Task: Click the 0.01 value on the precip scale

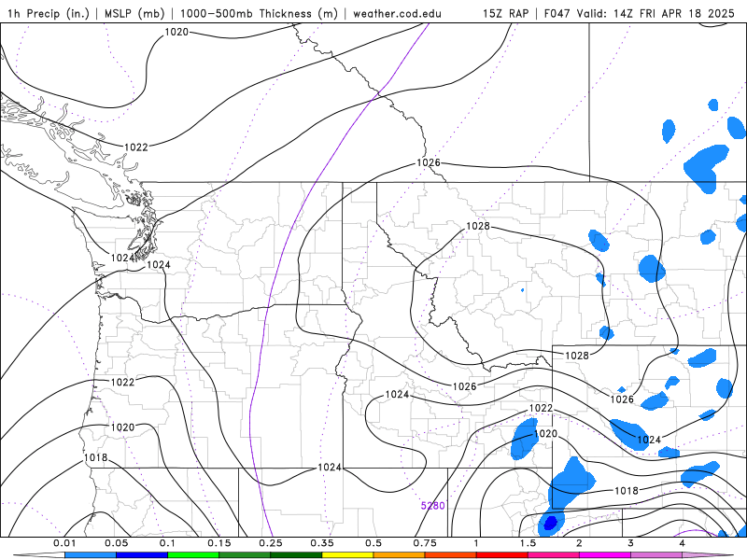Action: (64, 543)
